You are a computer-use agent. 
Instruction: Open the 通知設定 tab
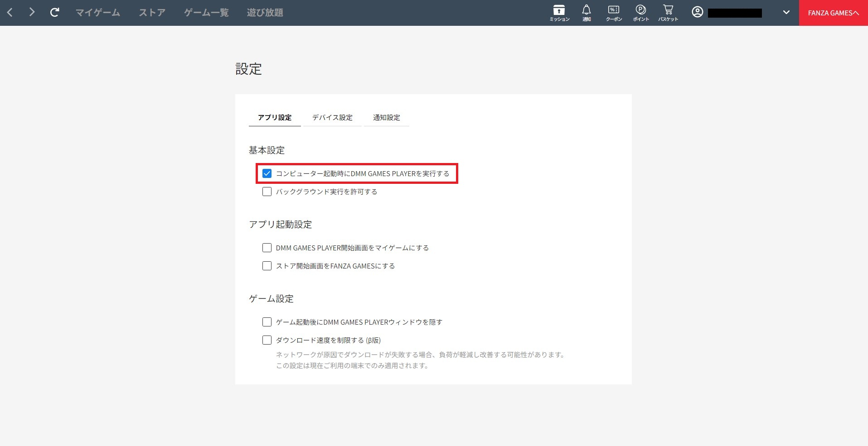pyautogui.click(x=386, y=118)
